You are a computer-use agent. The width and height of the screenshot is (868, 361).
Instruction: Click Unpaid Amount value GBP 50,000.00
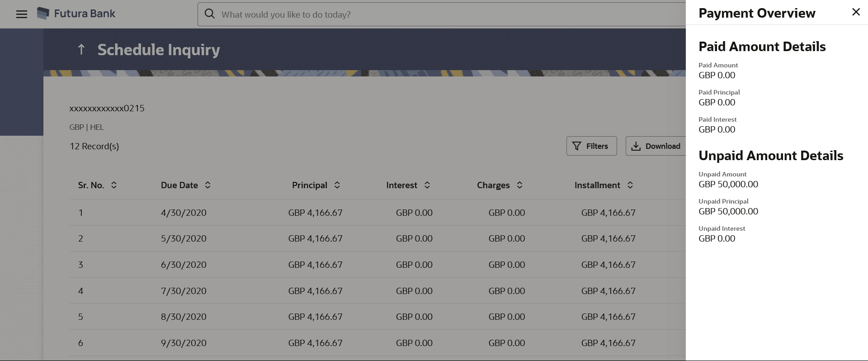(728, 184)
